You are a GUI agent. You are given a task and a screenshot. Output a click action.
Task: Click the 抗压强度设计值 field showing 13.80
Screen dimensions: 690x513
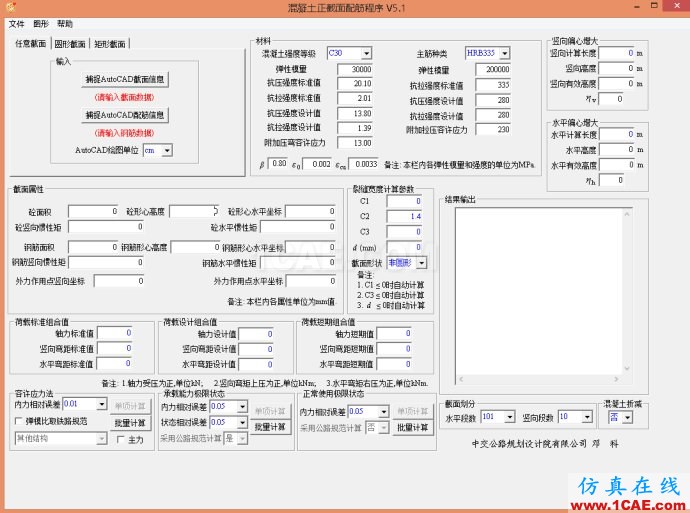pyautogui.click(x=355, y=114)
